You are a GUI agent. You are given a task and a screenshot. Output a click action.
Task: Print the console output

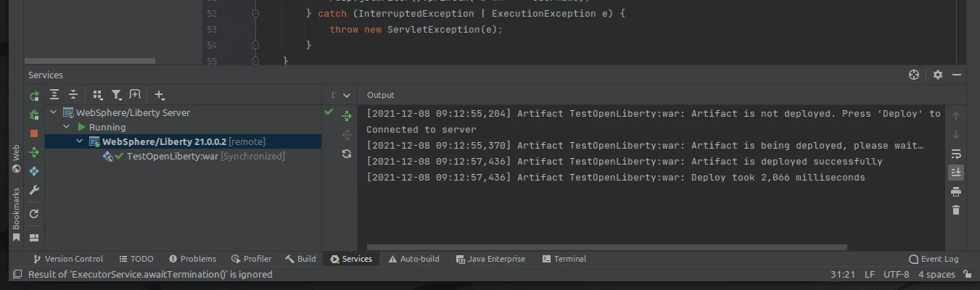point(955,191)
